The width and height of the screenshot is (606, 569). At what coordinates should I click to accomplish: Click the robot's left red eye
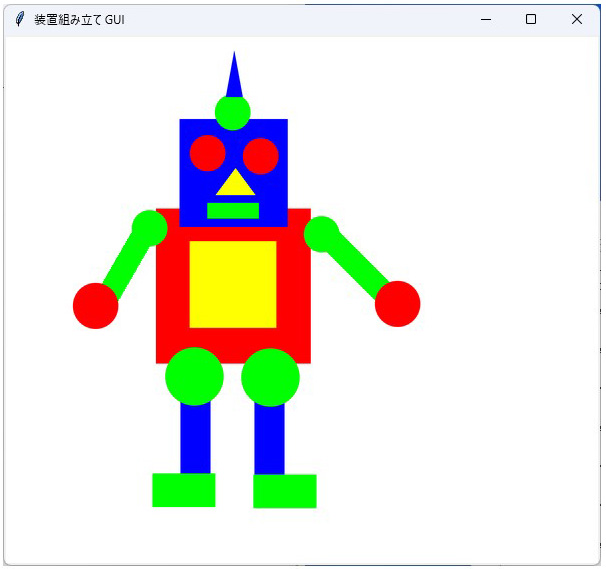[x=207, y=153]
